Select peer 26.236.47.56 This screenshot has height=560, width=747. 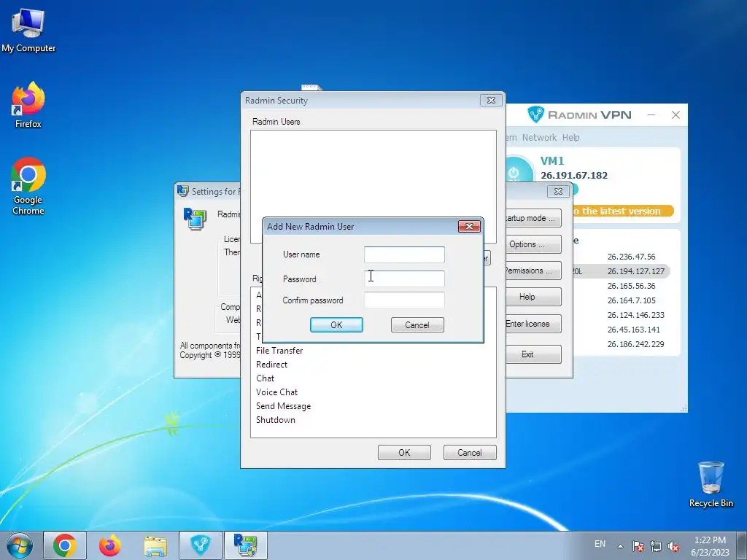coord(631,257)
